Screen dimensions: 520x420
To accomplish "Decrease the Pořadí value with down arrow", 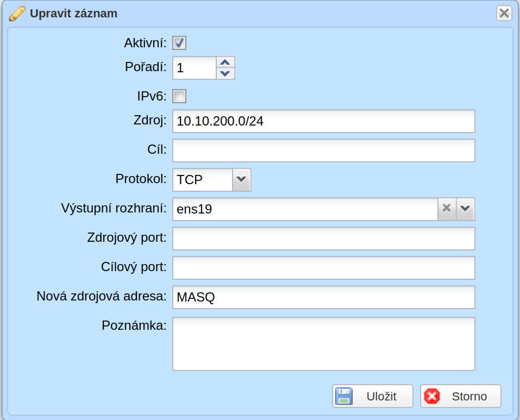I will tap(225, 73).
